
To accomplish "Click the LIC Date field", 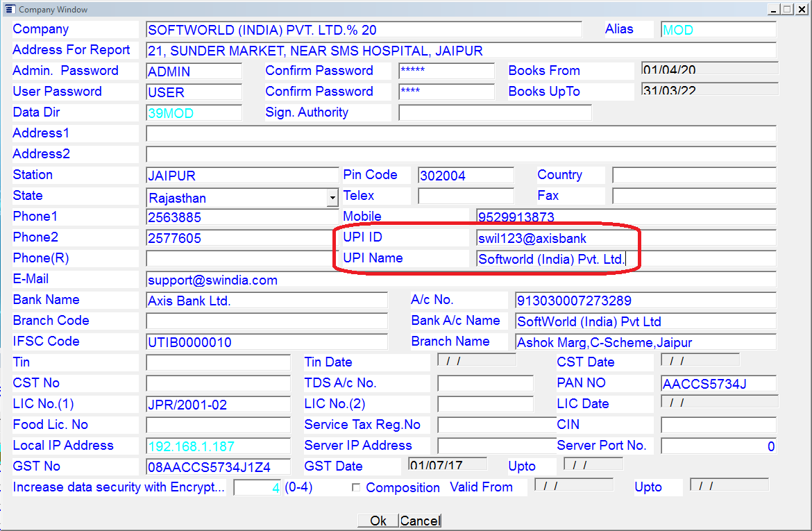I will coord(719,401).
